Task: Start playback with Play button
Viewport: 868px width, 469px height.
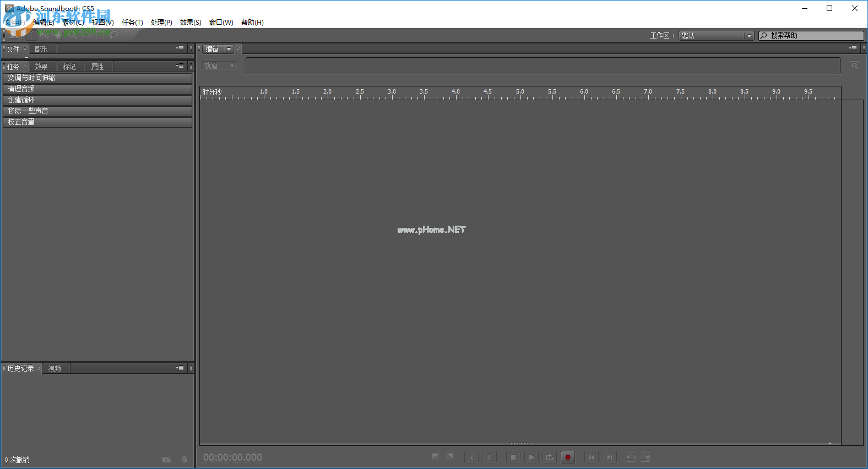Action: click(x=531, y=457)
